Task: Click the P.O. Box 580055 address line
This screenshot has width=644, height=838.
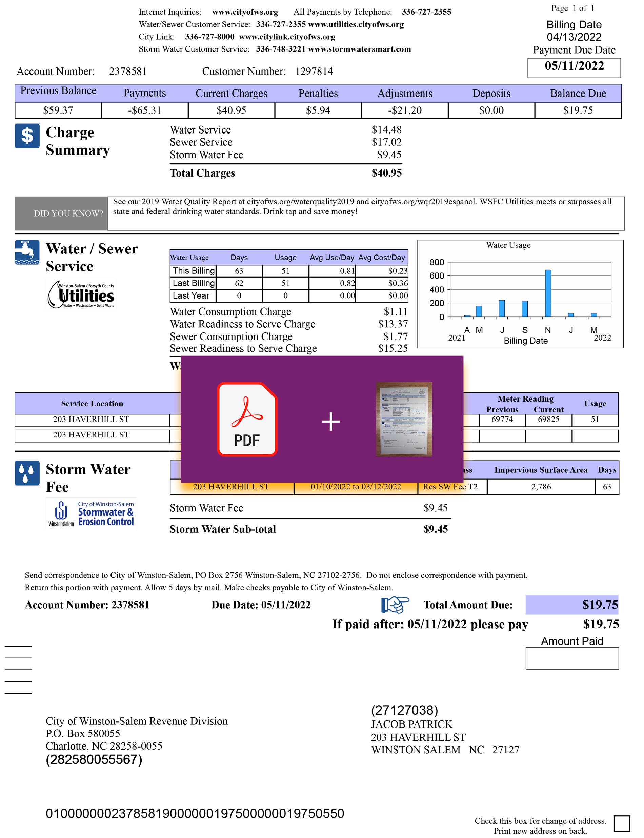Action: click(x=83, y=733)
